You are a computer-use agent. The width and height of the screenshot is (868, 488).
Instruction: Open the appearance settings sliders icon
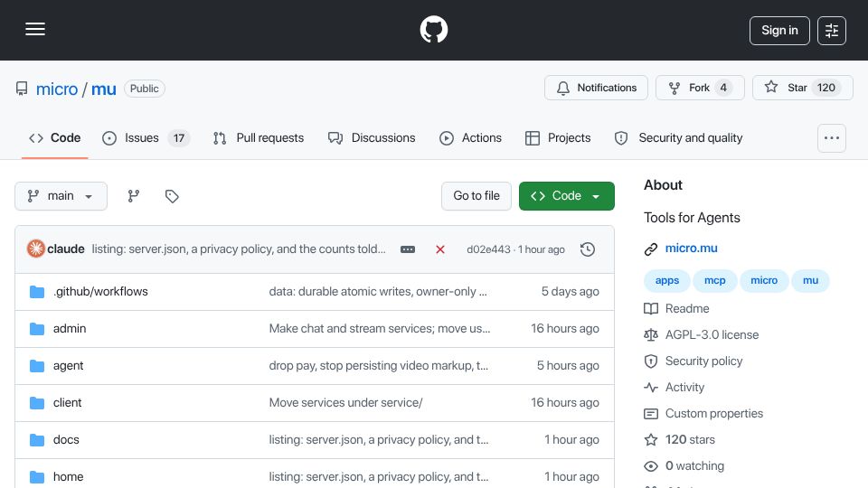pos(832,31)
